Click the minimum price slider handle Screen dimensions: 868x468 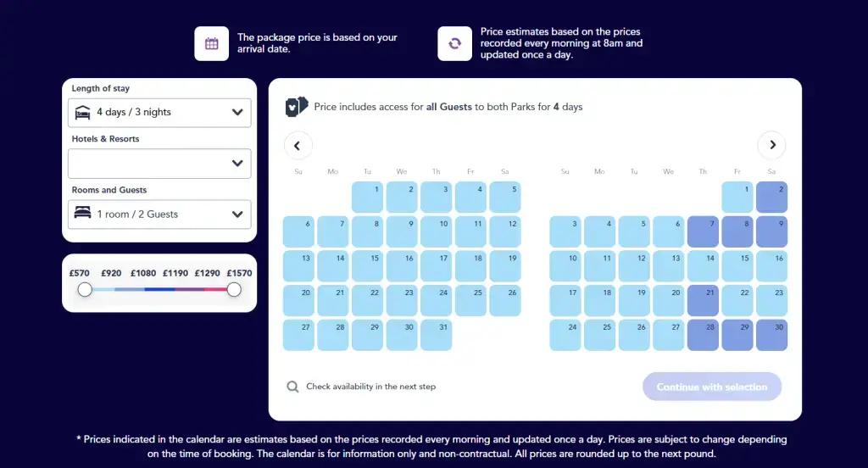pyautogui.click(x=85, y=289)
